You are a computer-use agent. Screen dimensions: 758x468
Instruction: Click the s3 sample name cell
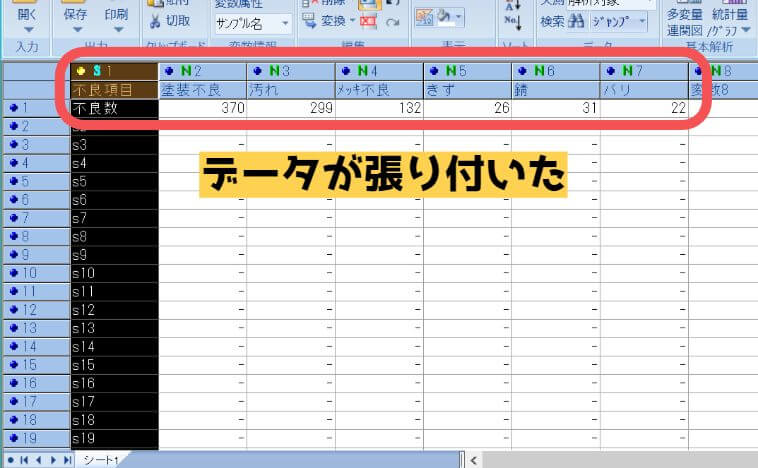114,145
